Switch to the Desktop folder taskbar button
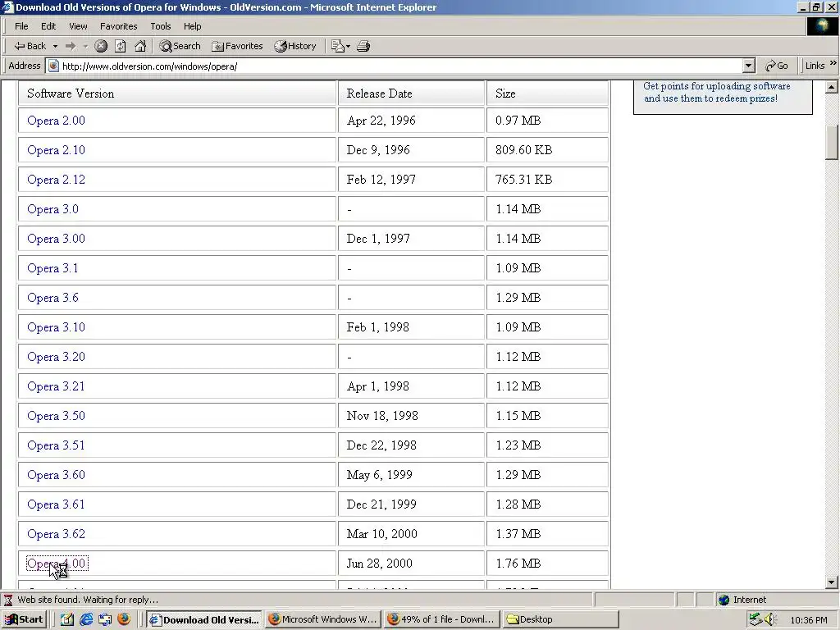This screenshot has height=630, width=840. click(560, 619)
